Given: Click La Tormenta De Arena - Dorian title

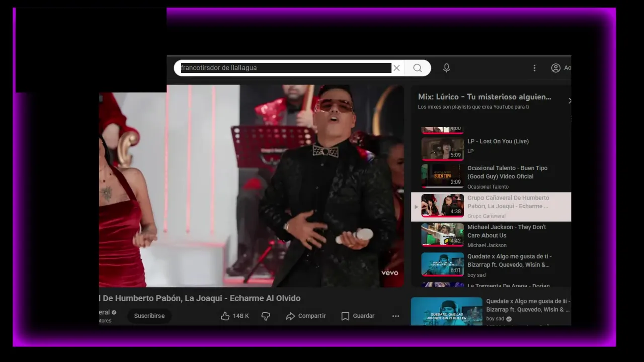Looking at the screenshot, I should (x=509, y=285).
